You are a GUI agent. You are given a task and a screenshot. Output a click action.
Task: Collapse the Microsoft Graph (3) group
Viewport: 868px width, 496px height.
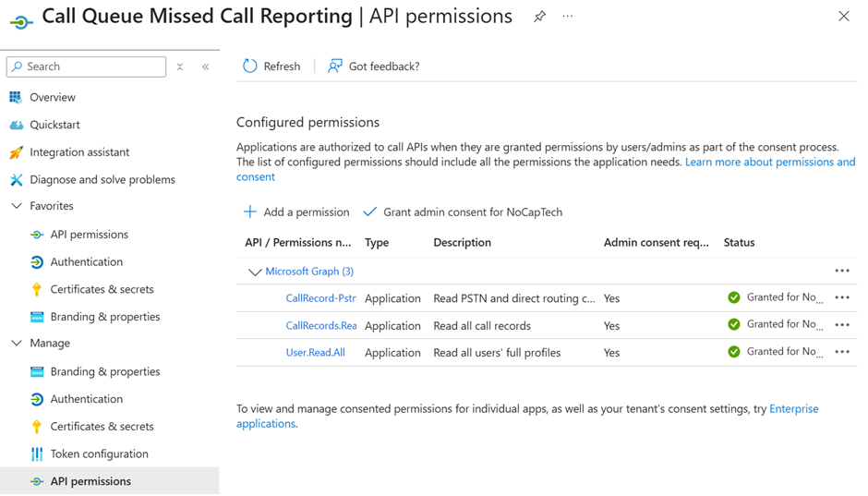[255, 272]
